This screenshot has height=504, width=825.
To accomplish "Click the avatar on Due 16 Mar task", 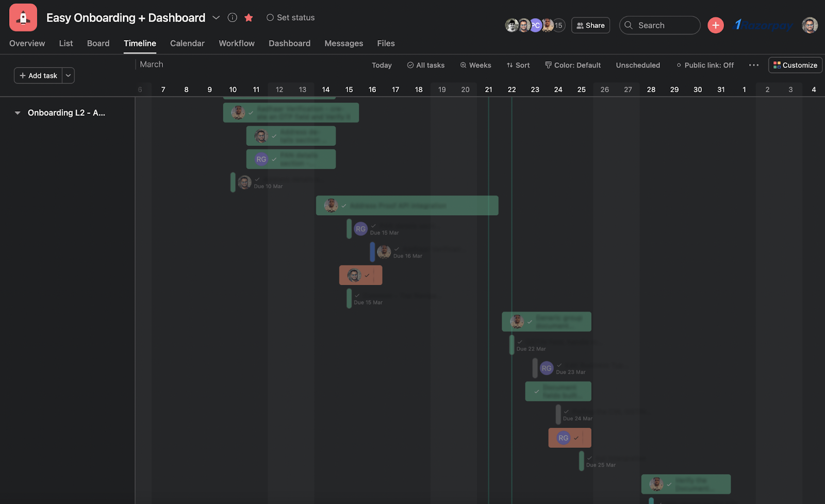I will pos(384,252).
